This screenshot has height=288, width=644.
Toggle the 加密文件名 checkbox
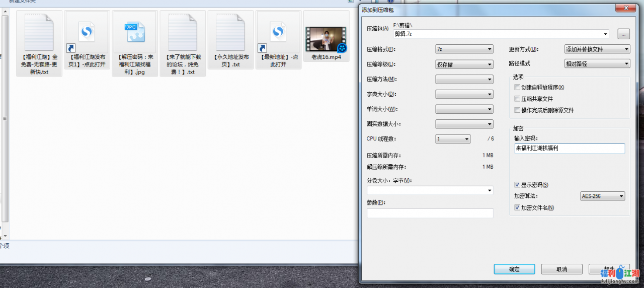(517, 207)
